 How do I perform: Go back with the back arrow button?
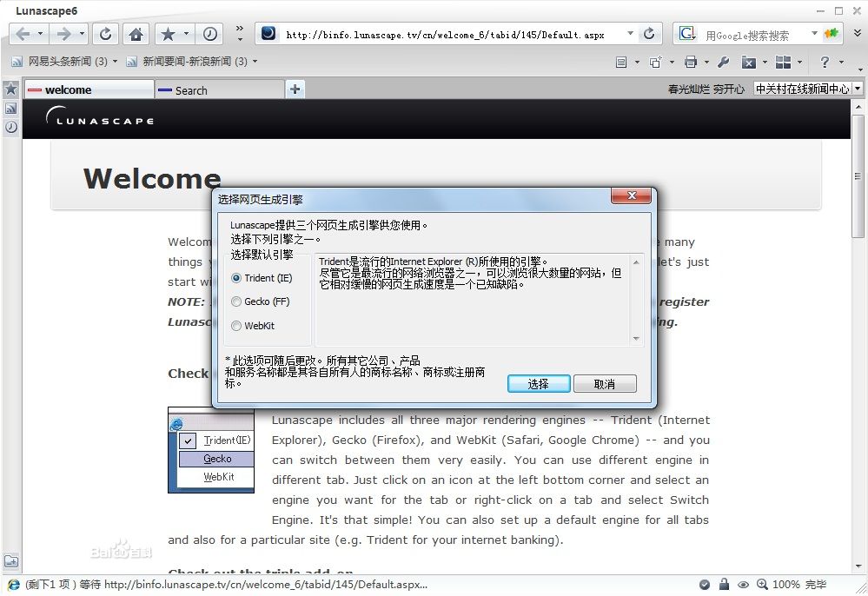click(x=23, y=34)
